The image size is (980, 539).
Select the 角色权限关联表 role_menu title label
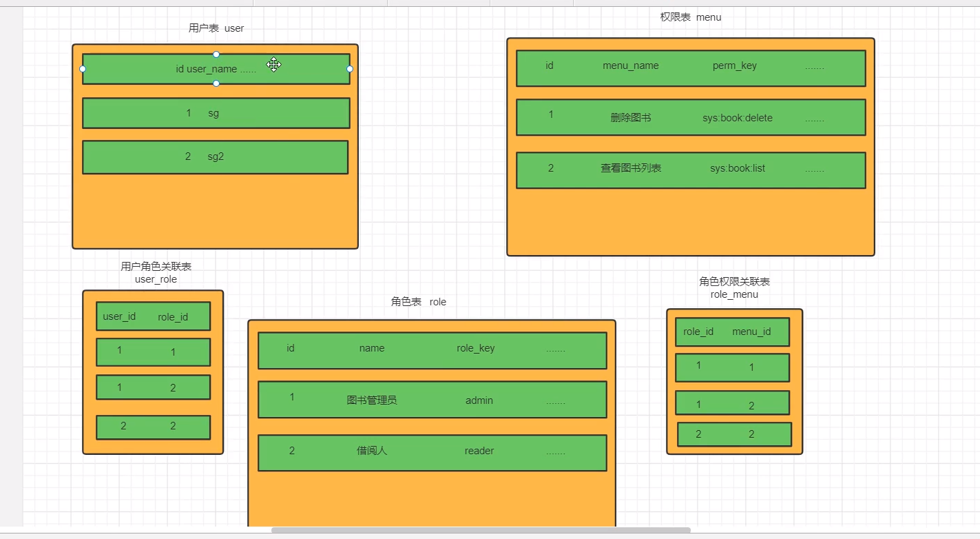[734, 287]
